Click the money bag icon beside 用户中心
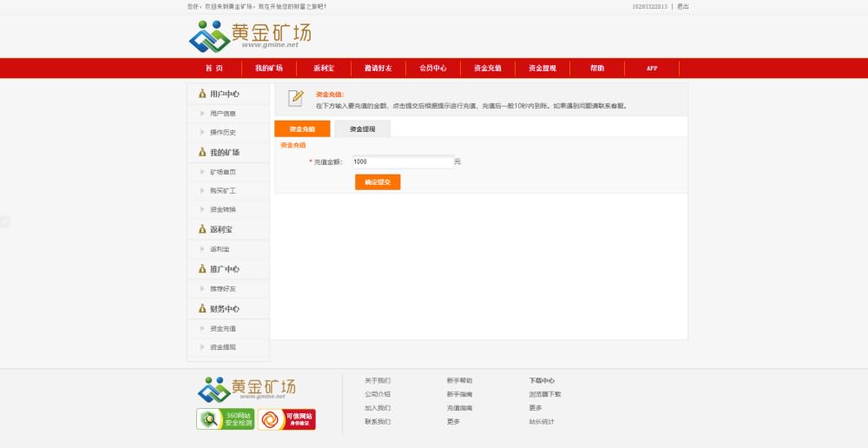Screen dimensions: 868x448 (202, 94)
